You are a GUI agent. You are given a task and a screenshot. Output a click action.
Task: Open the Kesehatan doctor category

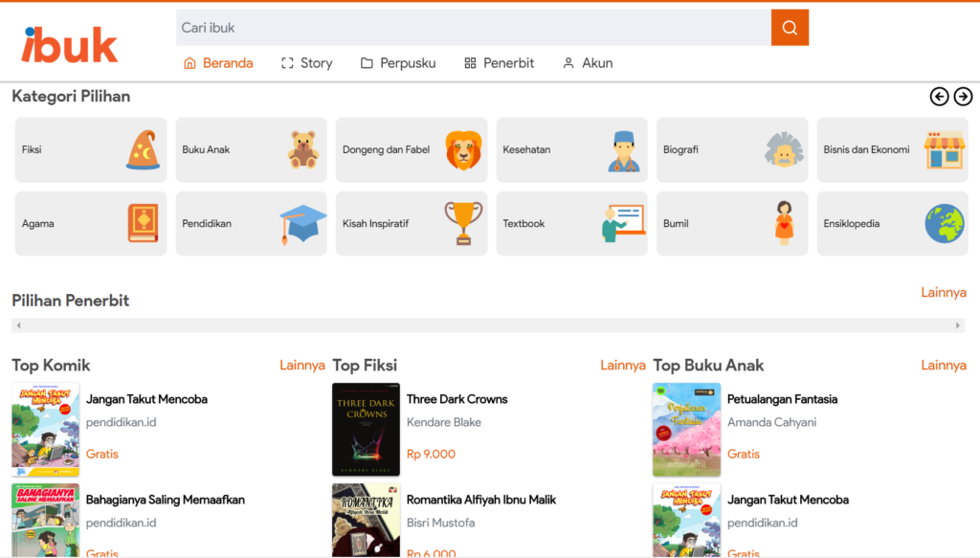pyautogui.click(x=571, y=150)
